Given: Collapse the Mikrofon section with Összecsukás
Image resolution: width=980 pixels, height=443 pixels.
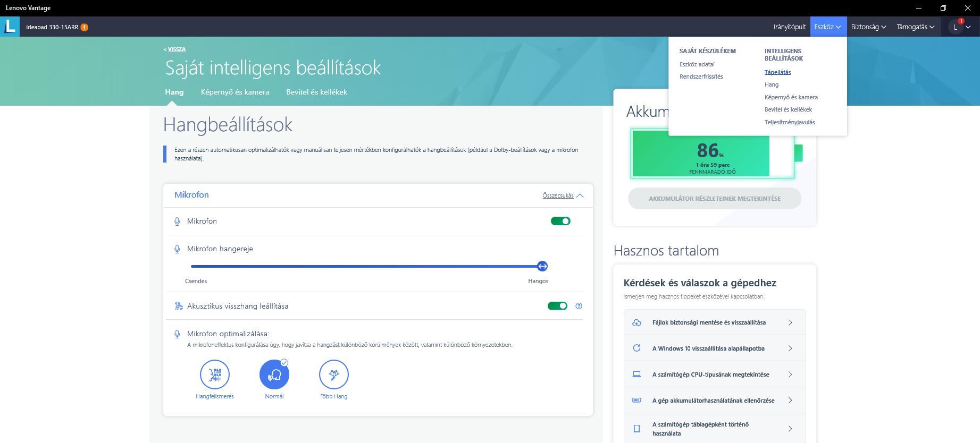Looking at the screenshot, I should tap(563, 195).
